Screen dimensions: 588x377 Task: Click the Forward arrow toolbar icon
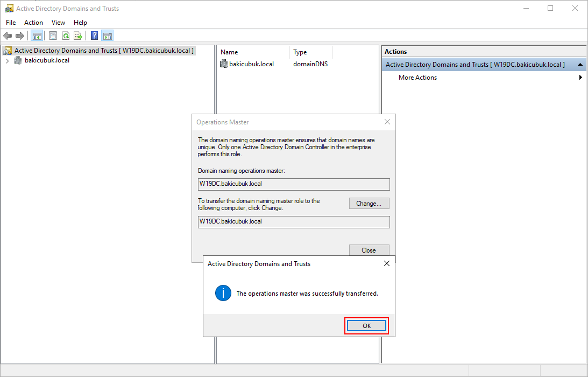[20, 36]
